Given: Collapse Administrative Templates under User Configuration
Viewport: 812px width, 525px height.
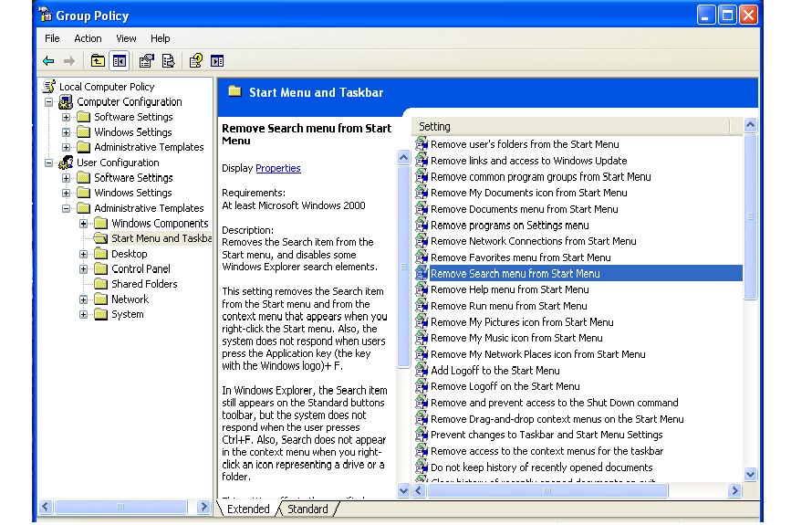Looking at the screenshot, I should click(66, 208).
